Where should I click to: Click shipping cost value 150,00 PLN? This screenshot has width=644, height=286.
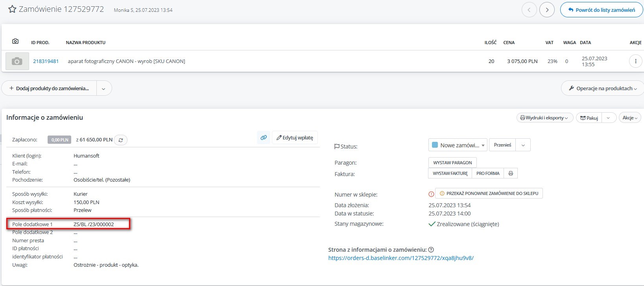click(x=87, y=202)
